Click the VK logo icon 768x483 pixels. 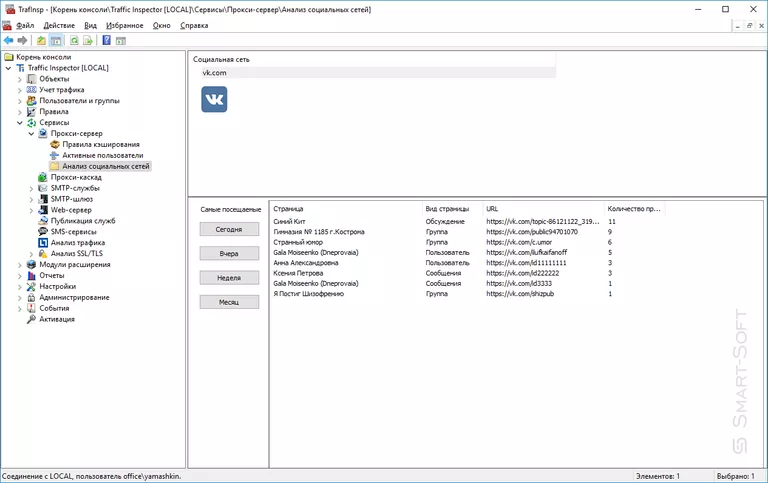(x=214, y=99)
